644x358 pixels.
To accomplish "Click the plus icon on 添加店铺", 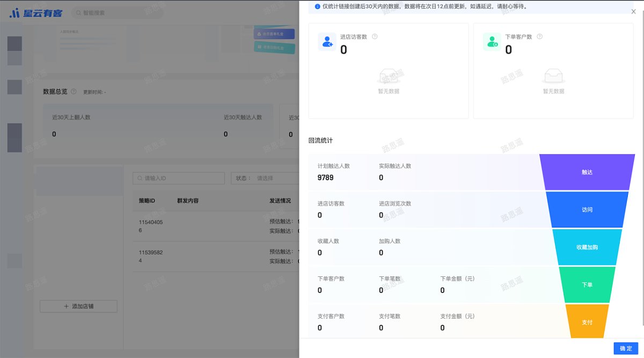I will [x=67, y=306].
